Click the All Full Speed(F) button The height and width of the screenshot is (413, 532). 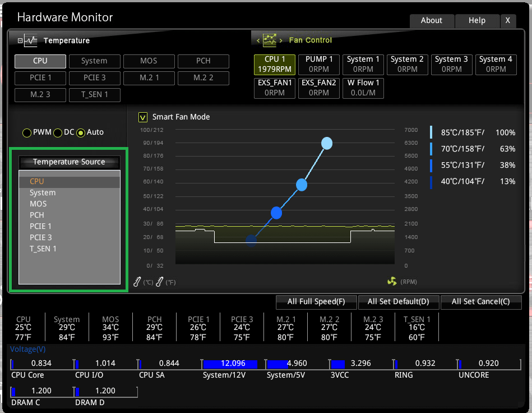pyautogui.click(x=316, y=302)
